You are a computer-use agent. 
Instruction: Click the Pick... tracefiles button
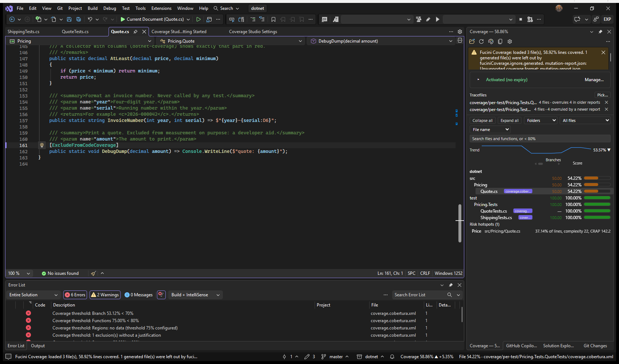pyautogui.click(x=603, y=95)
